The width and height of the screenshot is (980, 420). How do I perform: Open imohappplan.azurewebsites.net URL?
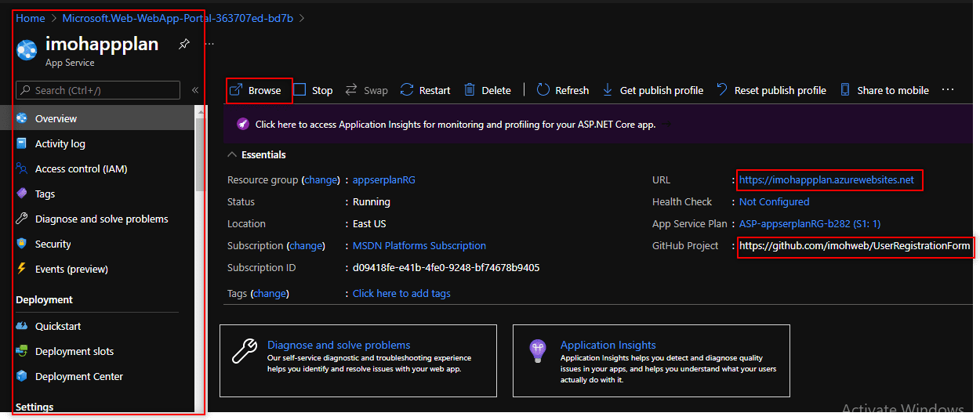point(826,179)
